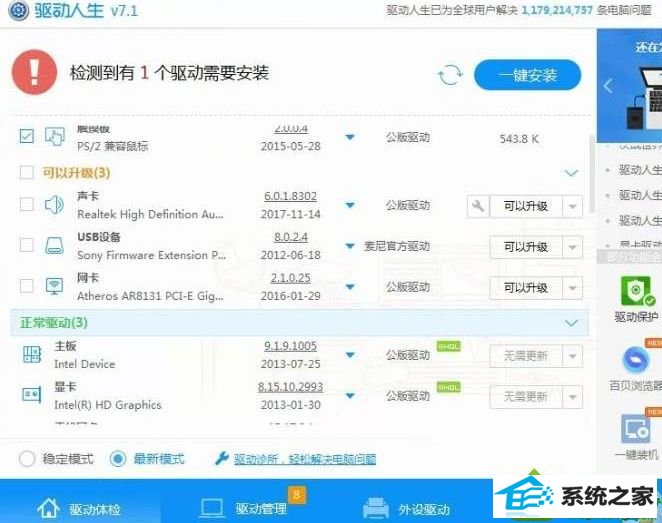Viewport: 662px width, 523px height.
Task: Check the 声卡 Realtek checkbox
Action: coord(27,204)
